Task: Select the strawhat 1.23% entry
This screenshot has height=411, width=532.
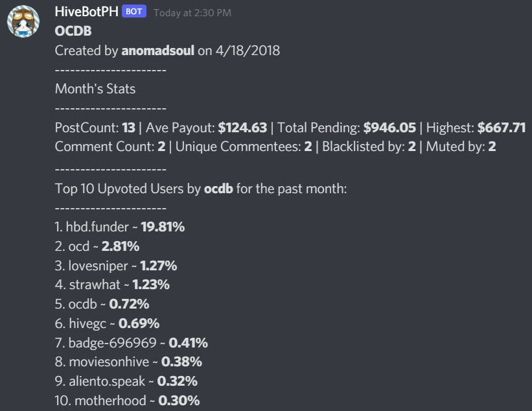Action: 112,285
